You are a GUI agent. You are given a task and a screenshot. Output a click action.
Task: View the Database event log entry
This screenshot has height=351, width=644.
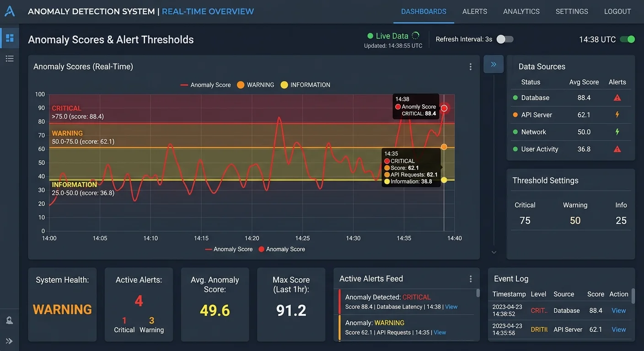(618, 310)
